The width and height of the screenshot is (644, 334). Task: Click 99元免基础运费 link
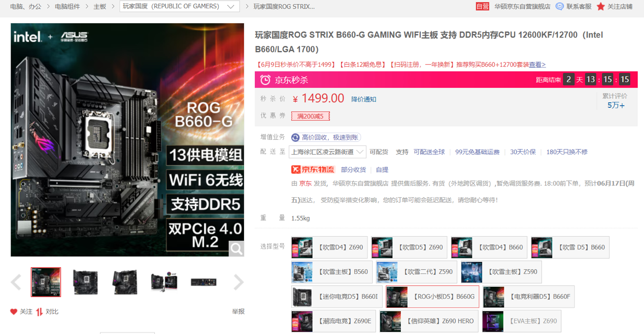(x=477, y=152)
